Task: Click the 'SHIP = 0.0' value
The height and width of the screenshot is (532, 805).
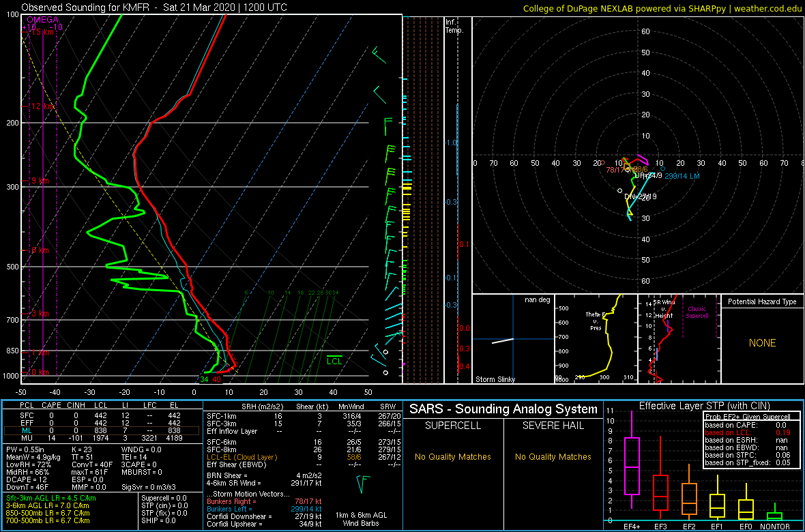Action: pos(158,520)
